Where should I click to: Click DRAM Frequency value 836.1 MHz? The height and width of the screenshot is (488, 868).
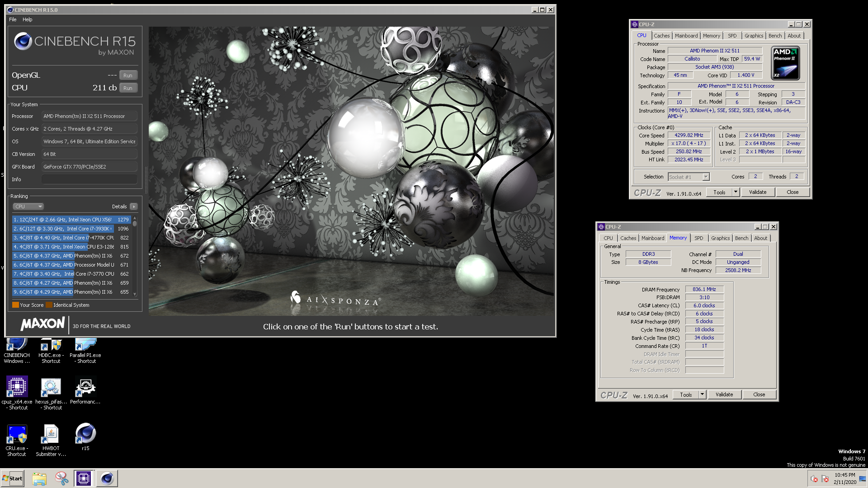[x=704, y=289]
